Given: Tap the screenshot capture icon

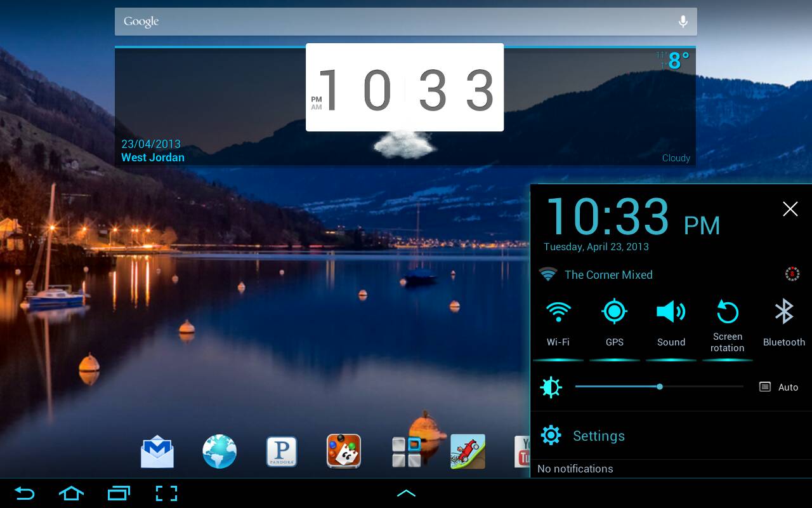Looking at the screenshot, I should tap(166, 493).
